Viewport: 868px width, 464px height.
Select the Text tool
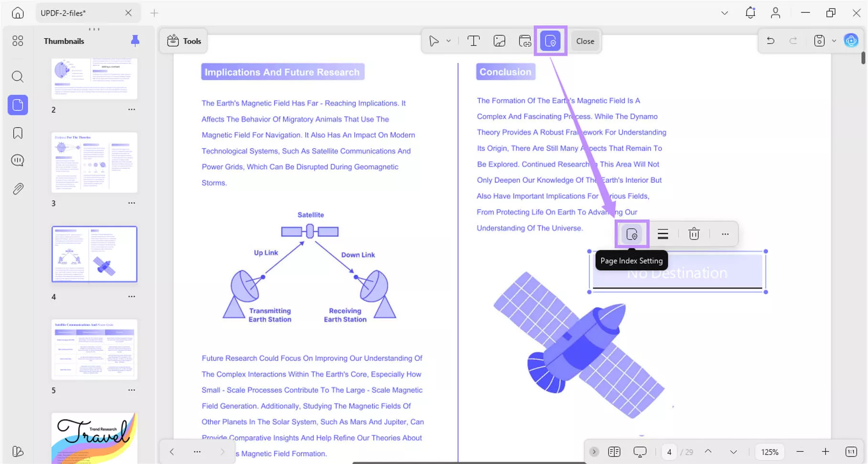click(x=473, y=41)
